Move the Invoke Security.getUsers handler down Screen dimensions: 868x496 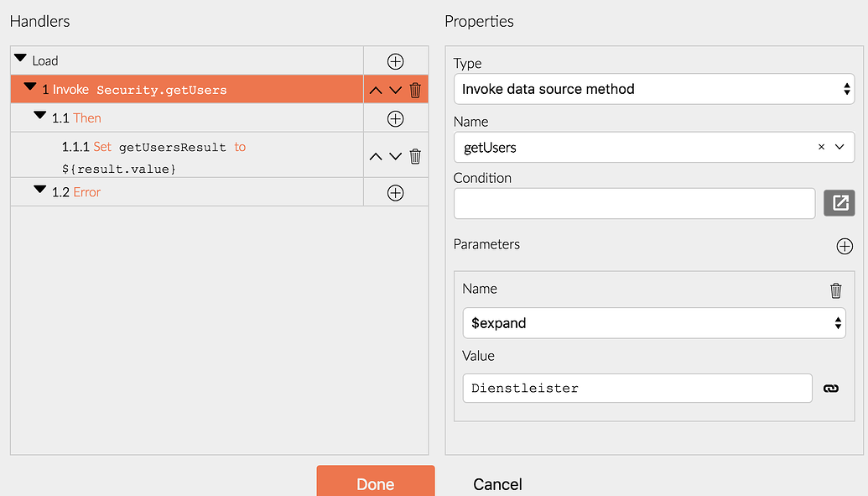[395, 90]
